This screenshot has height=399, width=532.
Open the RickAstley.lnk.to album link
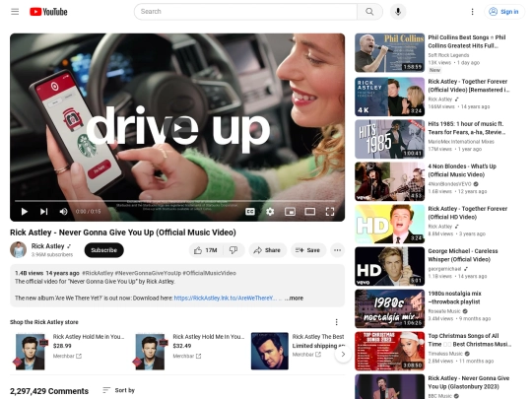tap(225, 298)
